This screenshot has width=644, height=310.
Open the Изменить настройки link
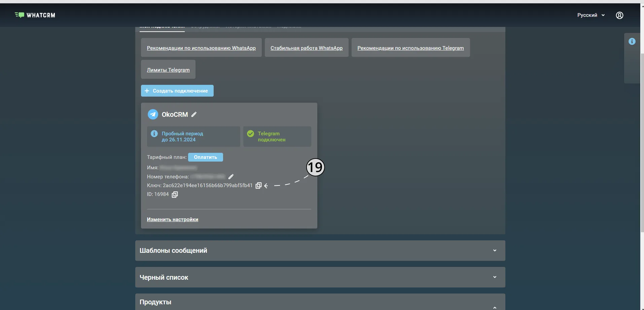coord(173,219)
